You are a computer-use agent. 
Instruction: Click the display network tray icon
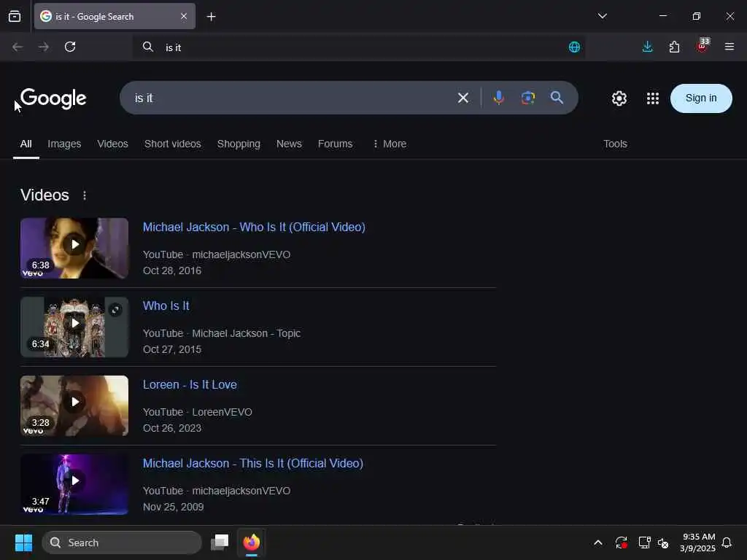click(645, 542)
